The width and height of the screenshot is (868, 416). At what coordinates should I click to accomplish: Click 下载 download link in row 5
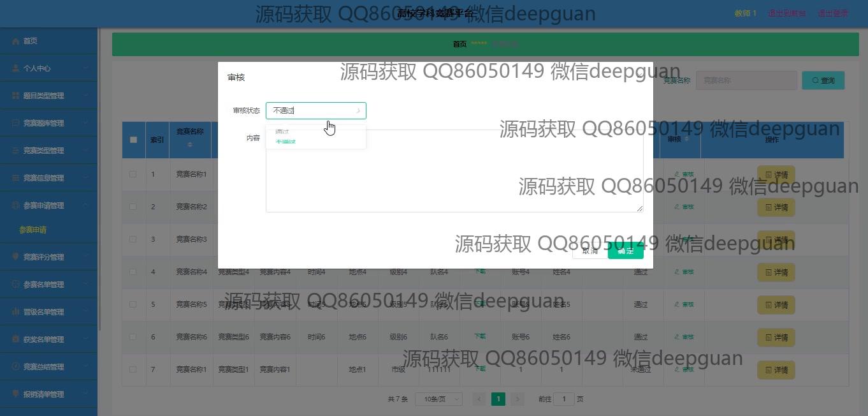tap(479, 304)
